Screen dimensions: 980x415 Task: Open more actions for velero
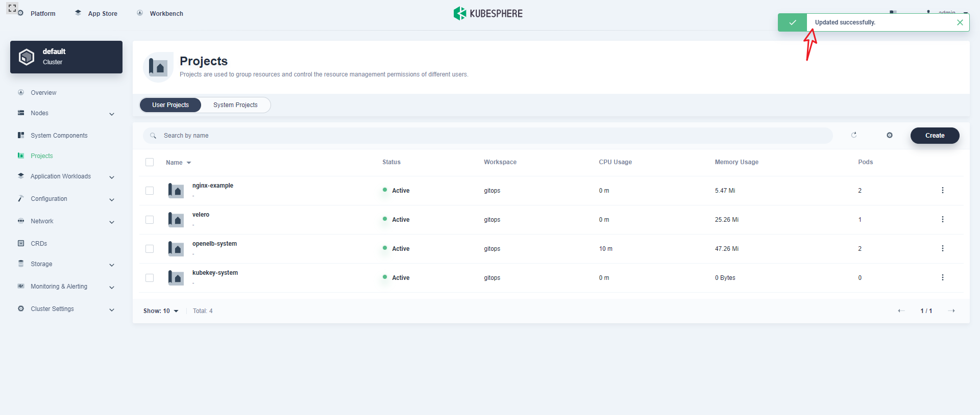click(x=942, y=219)
